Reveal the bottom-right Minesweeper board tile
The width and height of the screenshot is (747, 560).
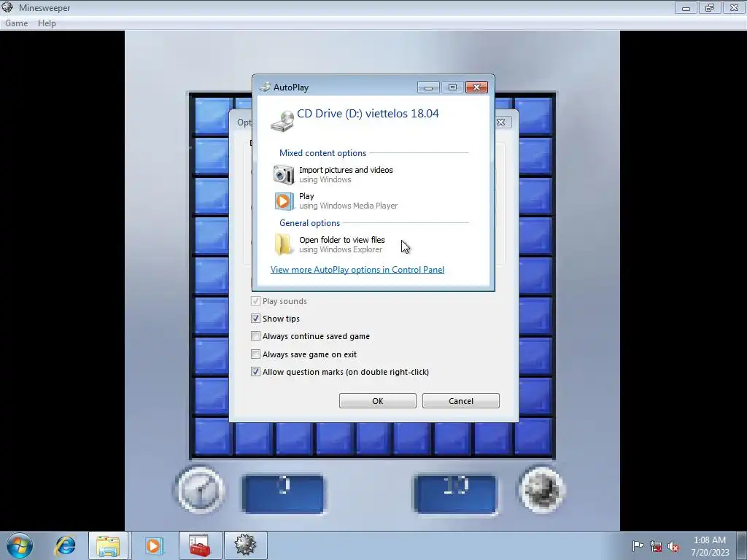pyautogui.click(x=534, y=436)
